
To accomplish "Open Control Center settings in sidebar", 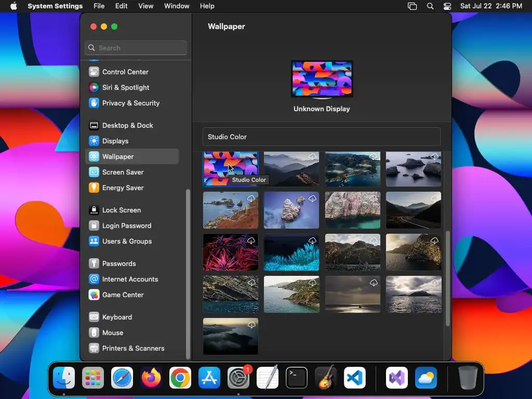I will [x=132, y=72].
